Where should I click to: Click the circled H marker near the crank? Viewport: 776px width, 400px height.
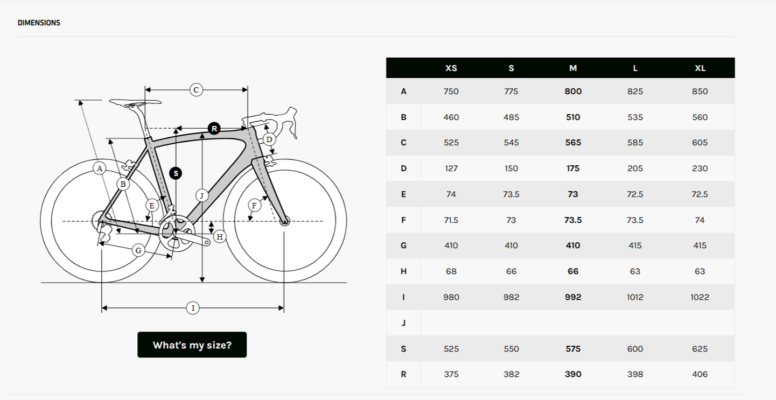click(x=220, y=237)
